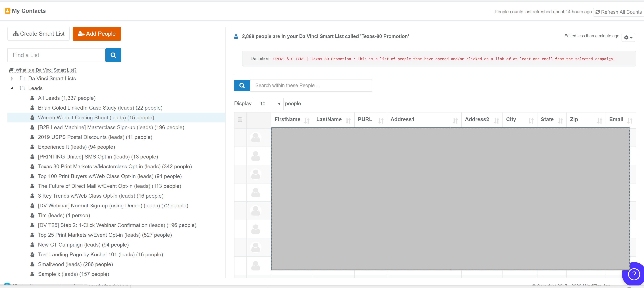Open the Smallwood leads list
Viewport: 644px width, 288px height.
[75, 264]
